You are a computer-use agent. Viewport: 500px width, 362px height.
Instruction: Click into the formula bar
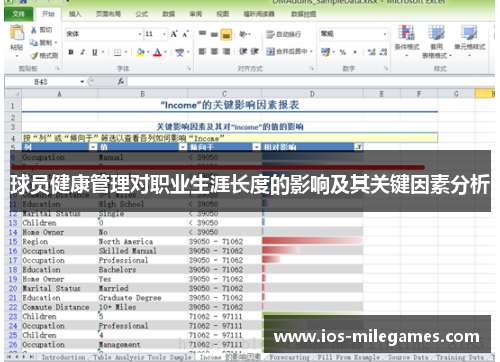click(311, 82)
